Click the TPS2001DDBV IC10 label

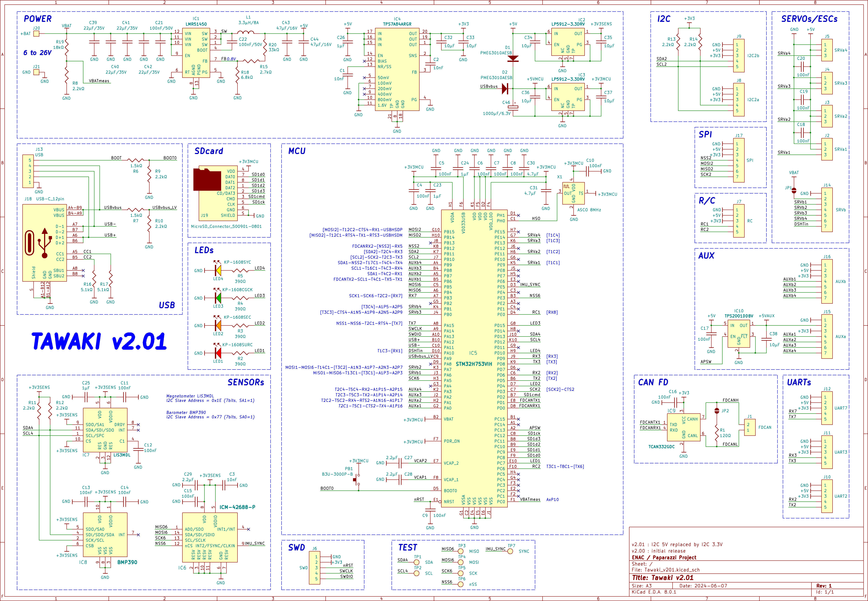(x=739, y=316)
